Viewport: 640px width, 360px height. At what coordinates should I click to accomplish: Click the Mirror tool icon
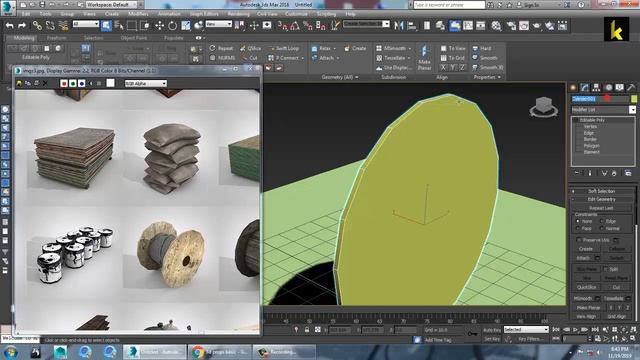click(399, 26)
